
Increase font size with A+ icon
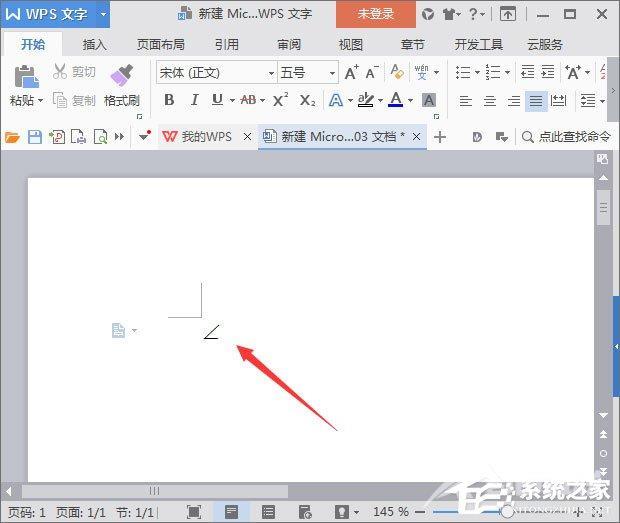[352, 72]
